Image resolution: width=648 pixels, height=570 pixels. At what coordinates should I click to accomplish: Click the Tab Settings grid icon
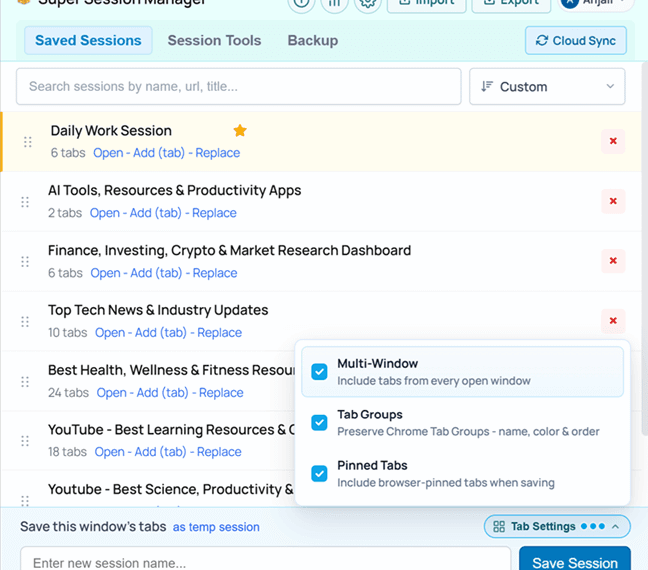click(x=499, y=527)
